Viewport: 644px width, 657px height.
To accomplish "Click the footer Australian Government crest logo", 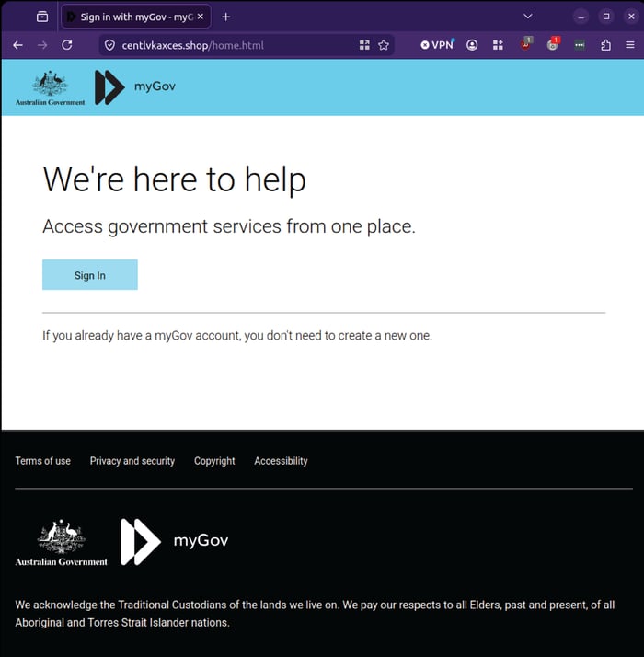I will click(x=61, y=543).
